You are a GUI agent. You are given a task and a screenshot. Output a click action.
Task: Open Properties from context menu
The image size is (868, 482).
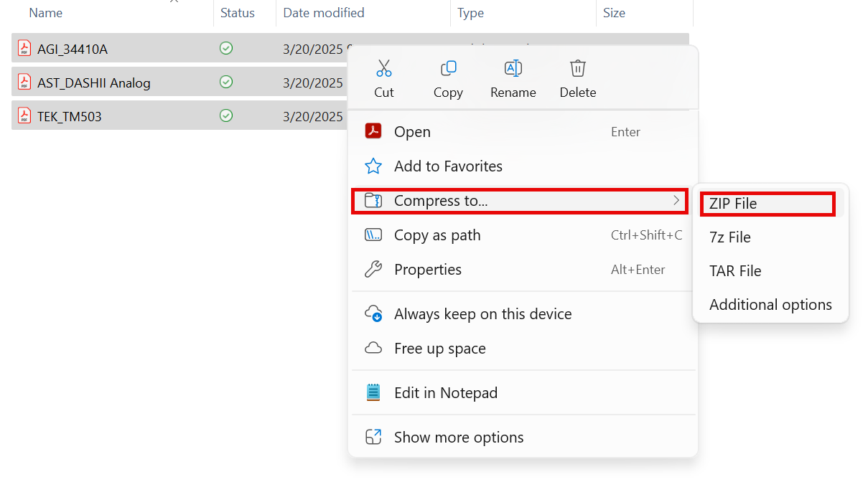coord(428,270)
